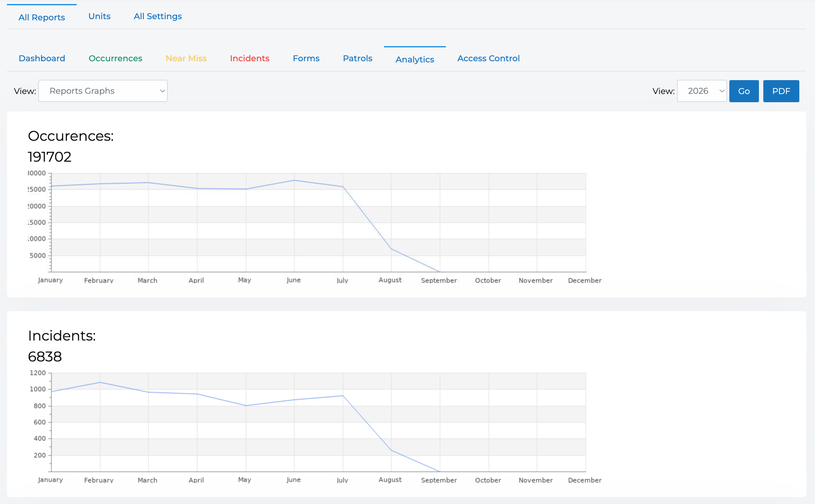Switch to the Forms tab

click(x=306, y=58)
